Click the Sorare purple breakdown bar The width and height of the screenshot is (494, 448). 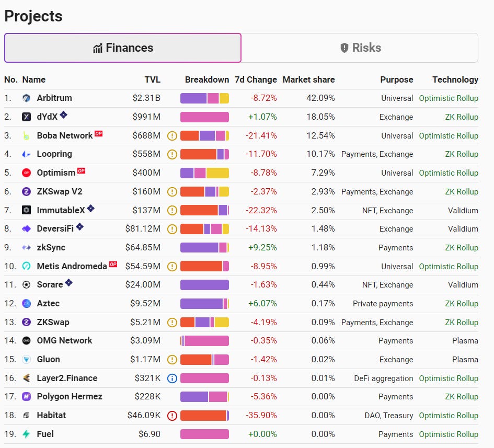204,285
